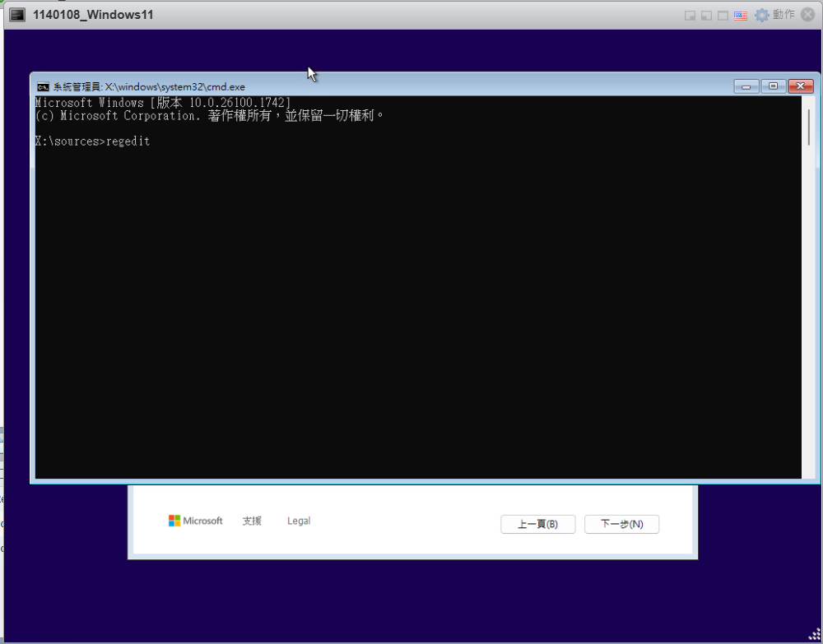Viewport: 823px width, 644px height.
Task: Click the Microsoft Windows version 10.0.26100.1742 line
Action: point(163,102)
